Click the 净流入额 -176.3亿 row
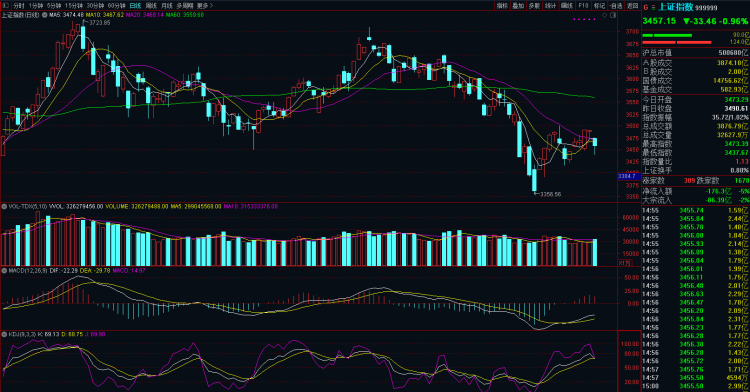 coord(695,191)
